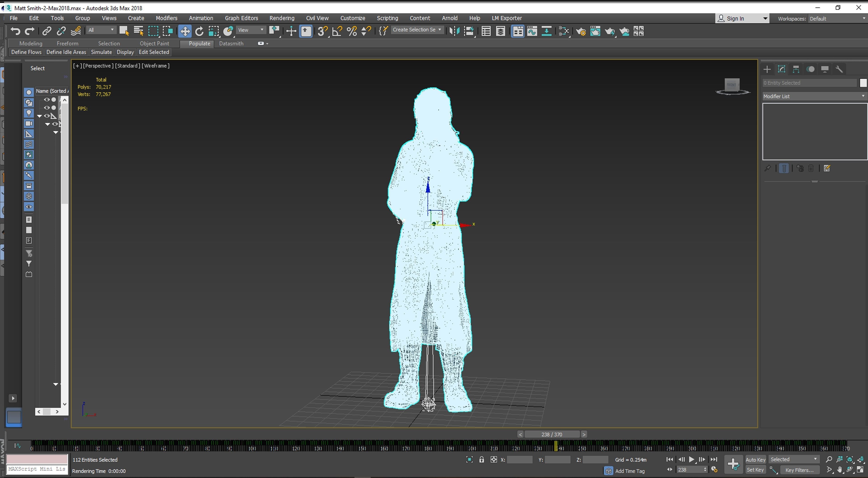The height and width of the screenshot is (478, 868).
Task: Open the Rendered Frame Window
Action: [595, 31]
